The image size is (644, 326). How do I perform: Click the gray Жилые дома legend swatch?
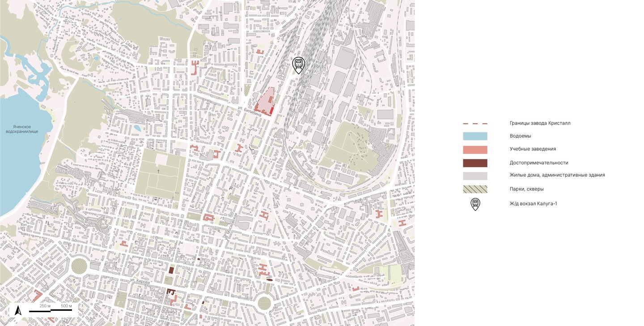[x=475, y=176]
